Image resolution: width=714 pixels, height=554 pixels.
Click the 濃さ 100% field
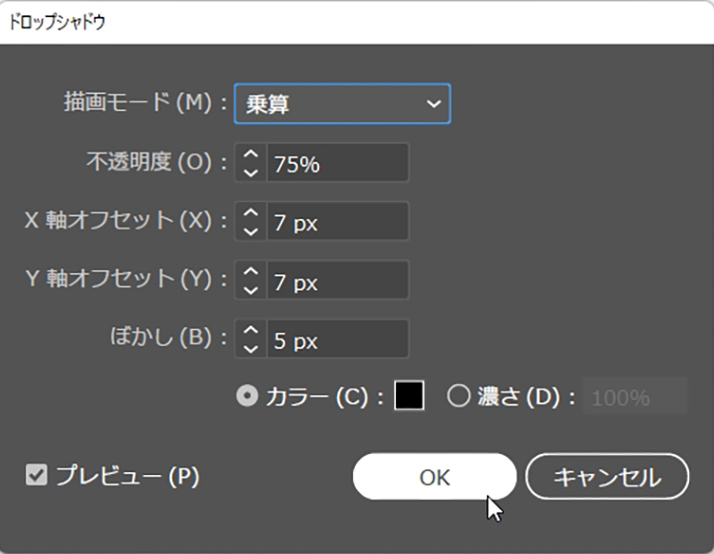pos(636,397)
